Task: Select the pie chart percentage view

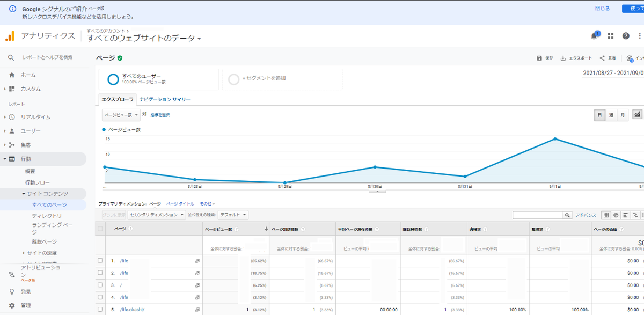Action: tap(616, 215)
